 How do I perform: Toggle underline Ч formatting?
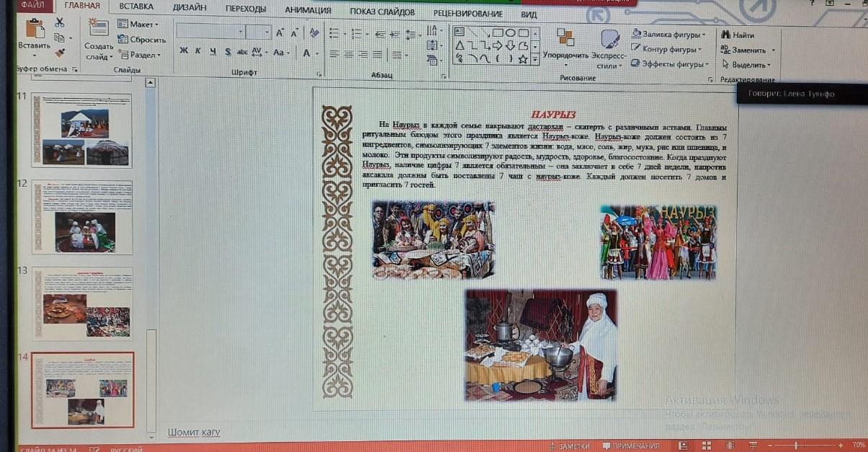[x=212, y=51]
